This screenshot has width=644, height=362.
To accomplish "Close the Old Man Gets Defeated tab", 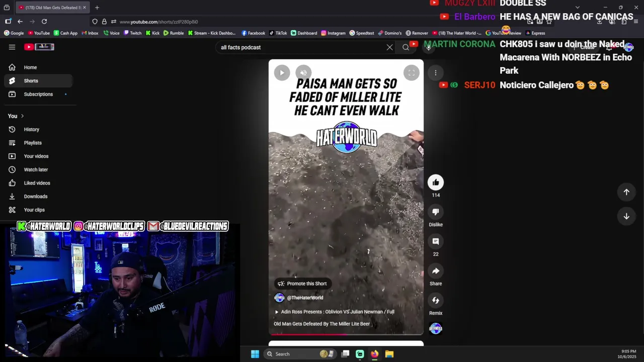I will (x=85, y=8).
